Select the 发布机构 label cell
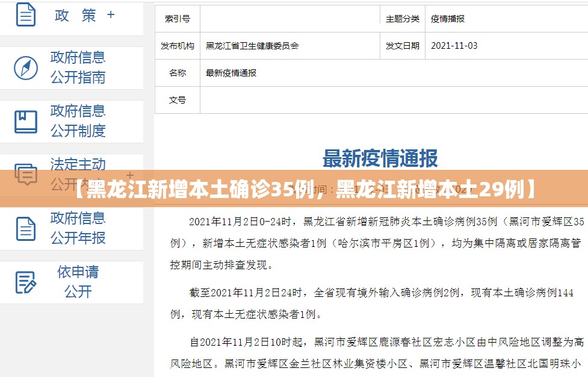 [x=178, y=46]
